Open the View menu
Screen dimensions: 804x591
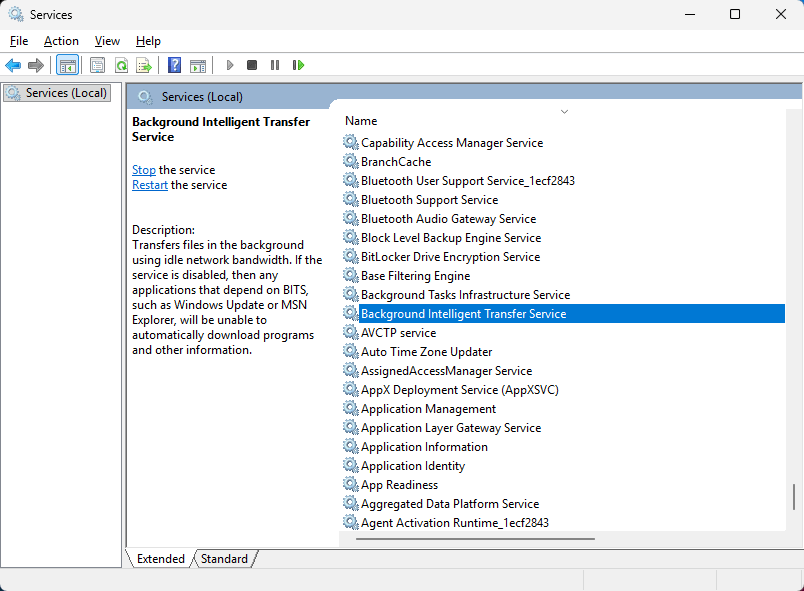(107, 41)
